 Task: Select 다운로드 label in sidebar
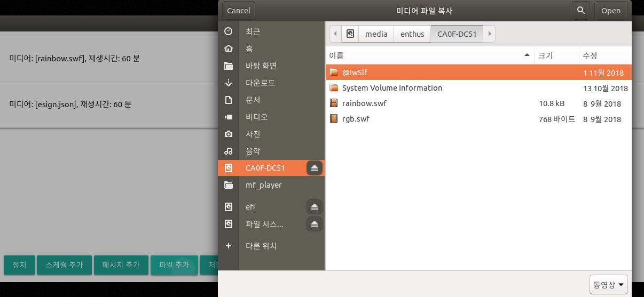point(261,83)
